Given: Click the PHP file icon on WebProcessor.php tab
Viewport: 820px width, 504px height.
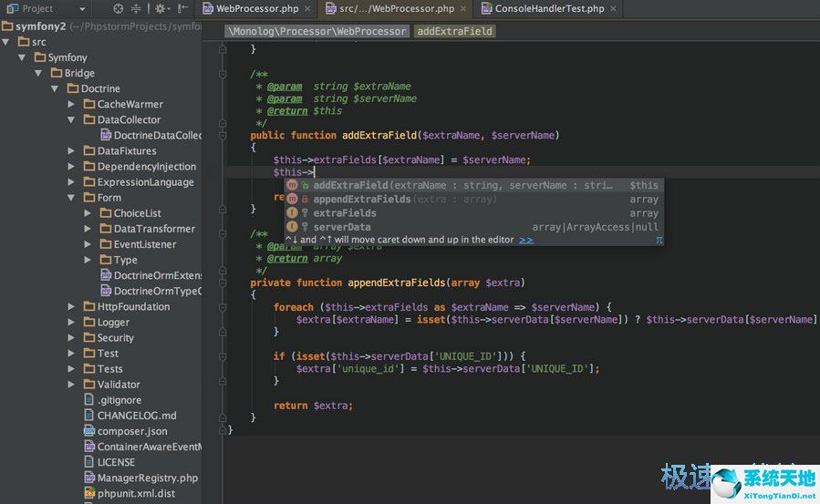Looking at the screenshot, I should click(208, 8).
